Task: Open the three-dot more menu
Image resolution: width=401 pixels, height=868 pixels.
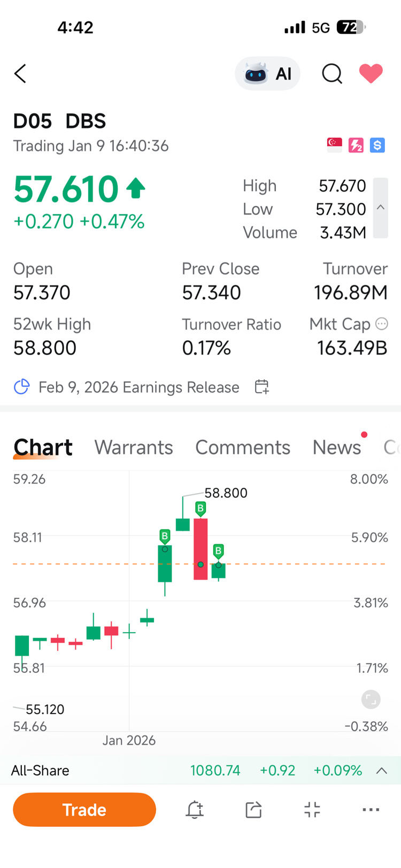Action: [371, 810]
